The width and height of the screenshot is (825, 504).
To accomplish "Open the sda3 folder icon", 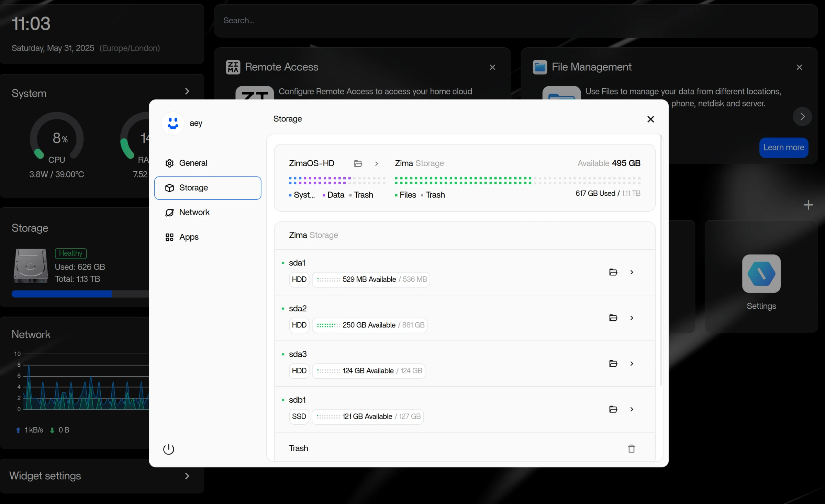I will [x=613, y=364].
